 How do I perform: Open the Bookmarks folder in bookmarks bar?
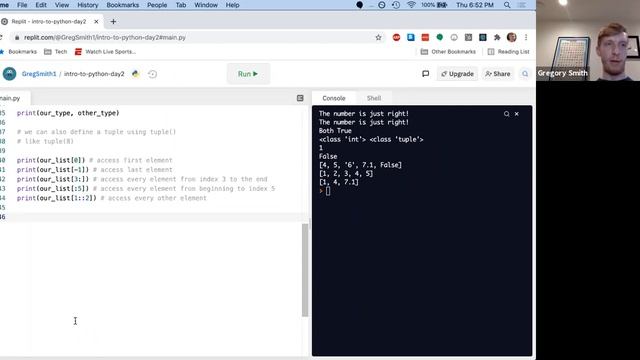coord(19,52)
